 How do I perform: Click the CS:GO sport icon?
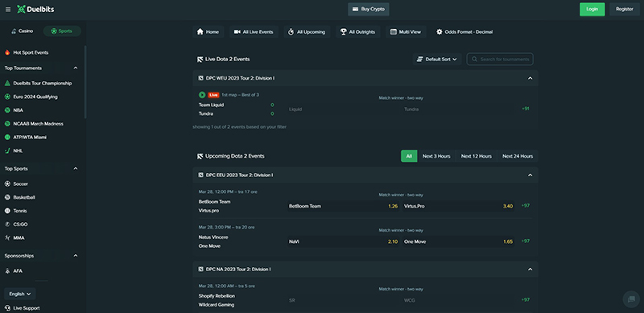[x=7, y=224]
